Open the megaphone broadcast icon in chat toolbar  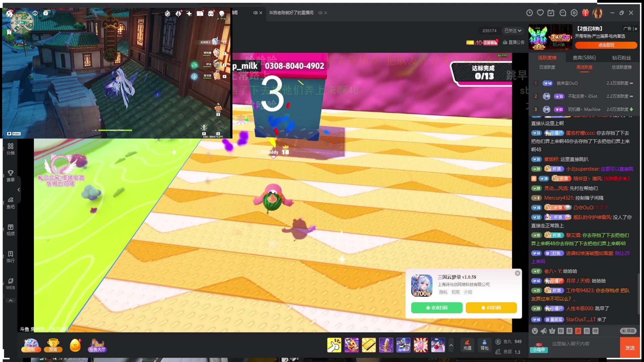[x=543, y=331]
